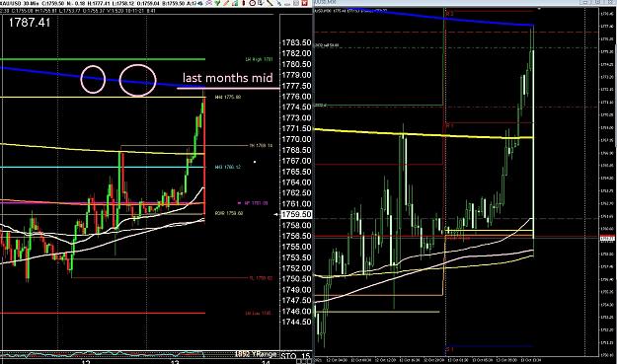The height and width of the screenshot is (364, 617).
Task: Click the highlighted 1759.50 current price tag
Action: click(x=296, y=214)
